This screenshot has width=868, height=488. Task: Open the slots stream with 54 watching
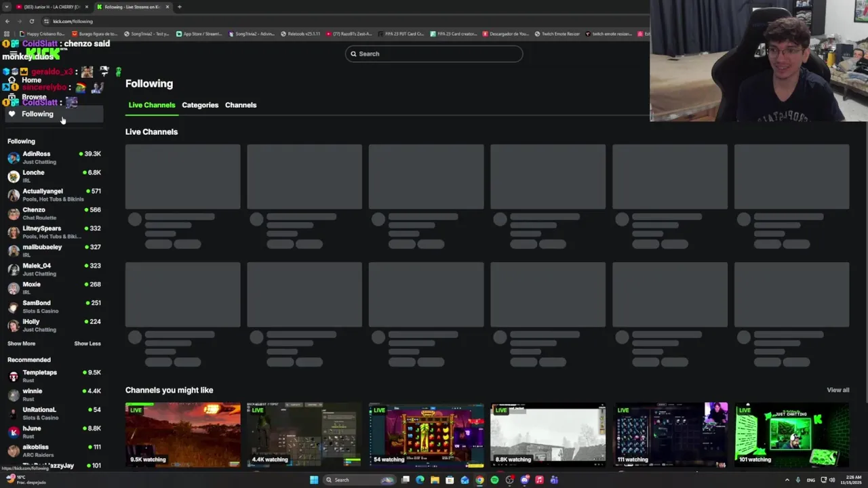coord(426,434)
